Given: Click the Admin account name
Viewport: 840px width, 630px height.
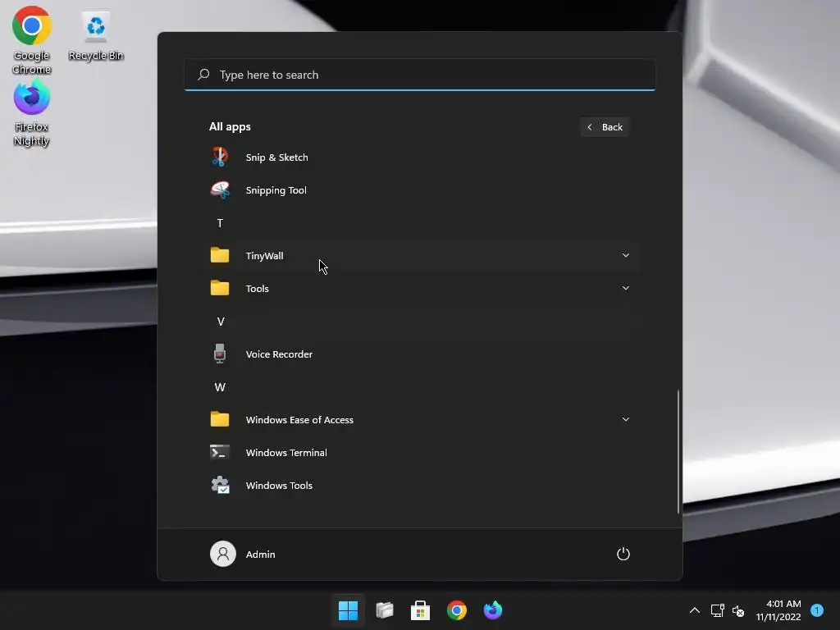Looking at the screenshot, I should click(x=260, y=554).
